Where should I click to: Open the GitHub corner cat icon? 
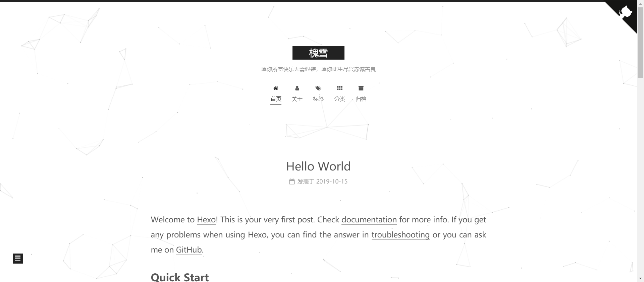625,13
